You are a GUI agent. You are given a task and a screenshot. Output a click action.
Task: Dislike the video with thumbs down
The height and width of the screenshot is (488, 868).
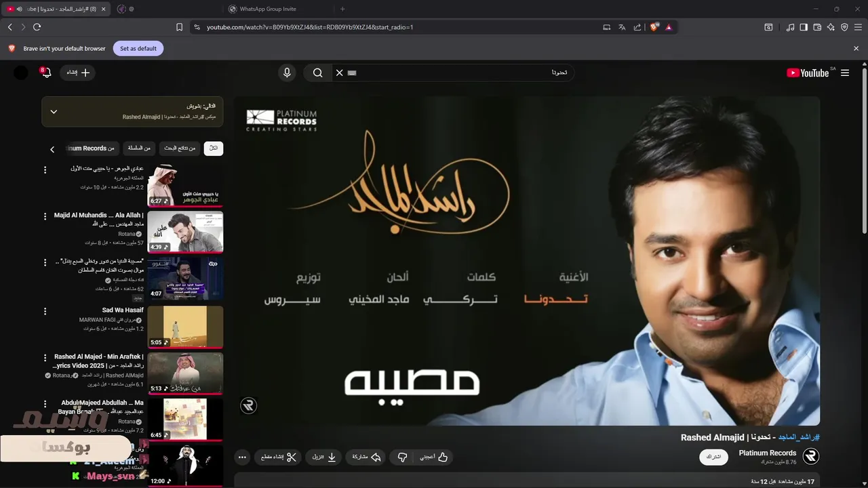pyautogui.click(x=402, y=457)
